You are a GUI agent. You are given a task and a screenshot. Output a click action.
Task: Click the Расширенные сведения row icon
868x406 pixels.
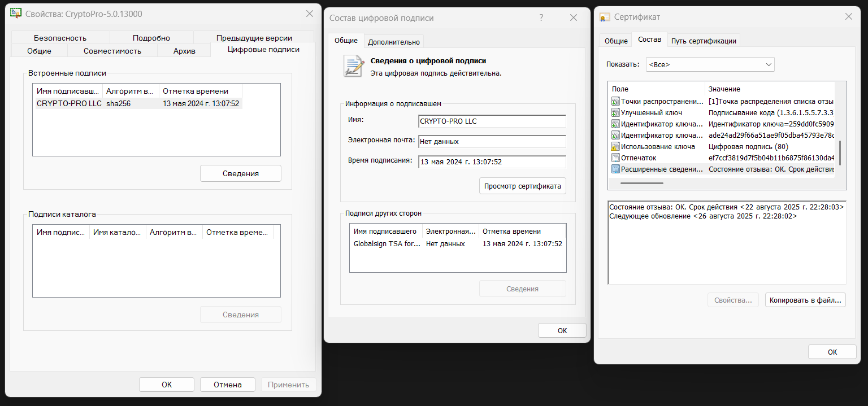coord(615,169)
